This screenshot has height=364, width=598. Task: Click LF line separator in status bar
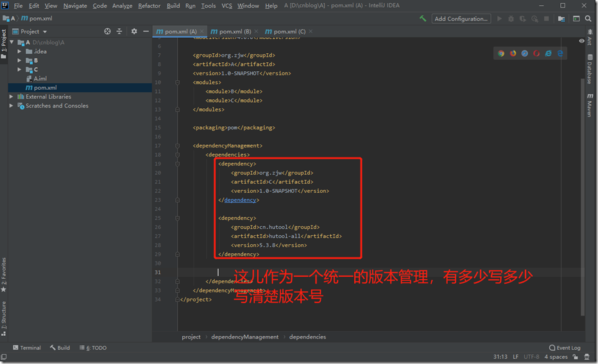tap(516, 357)
